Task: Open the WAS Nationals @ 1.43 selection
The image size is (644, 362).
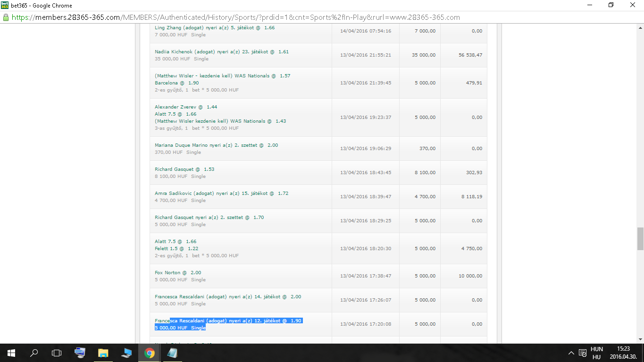Action: point(220,121)
